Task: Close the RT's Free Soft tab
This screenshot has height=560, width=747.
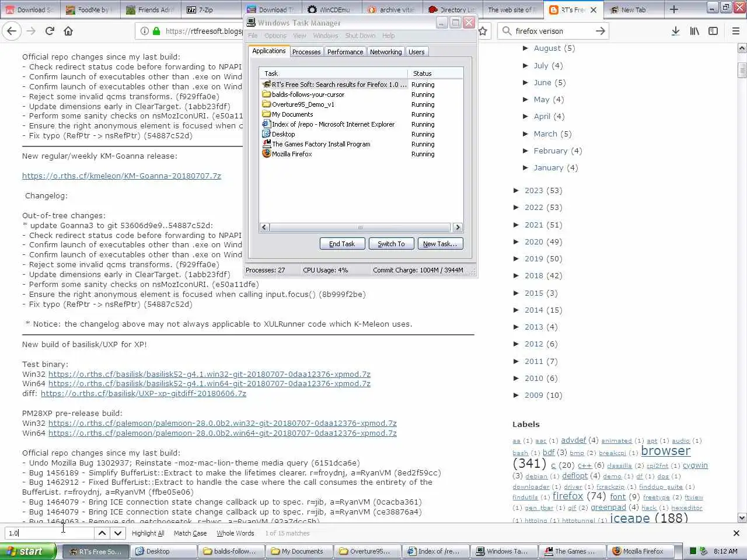Action: click(x=594, y=10)
